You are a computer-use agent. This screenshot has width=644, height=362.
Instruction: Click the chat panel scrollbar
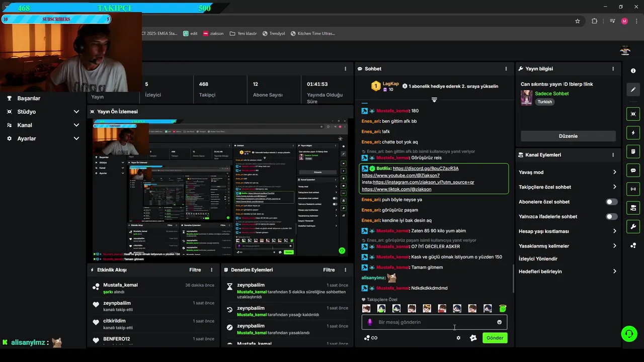513,279
